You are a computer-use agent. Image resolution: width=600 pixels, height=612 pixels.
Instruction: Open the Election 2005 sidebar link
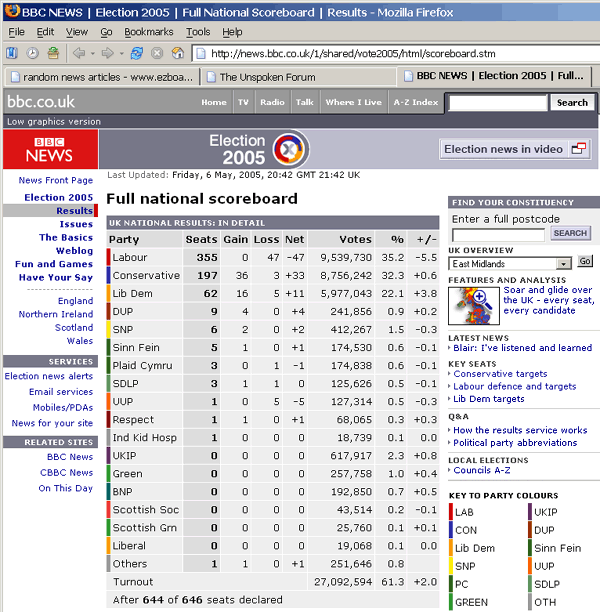pyautogui.click(x=59, y=197)
